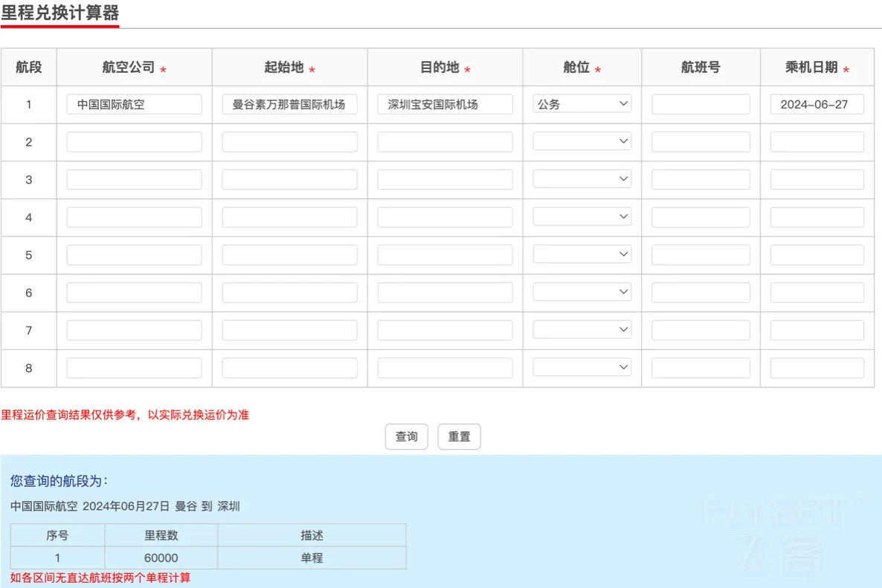Click the 航班号 column header
Screen dimensions: 882x588
701,68
